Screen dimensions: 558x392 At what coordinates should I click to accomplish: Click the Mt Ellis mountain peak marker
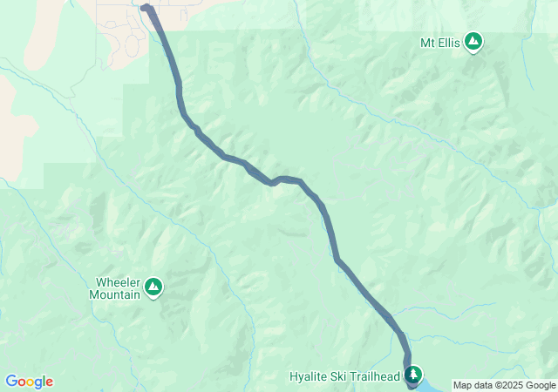473,42
